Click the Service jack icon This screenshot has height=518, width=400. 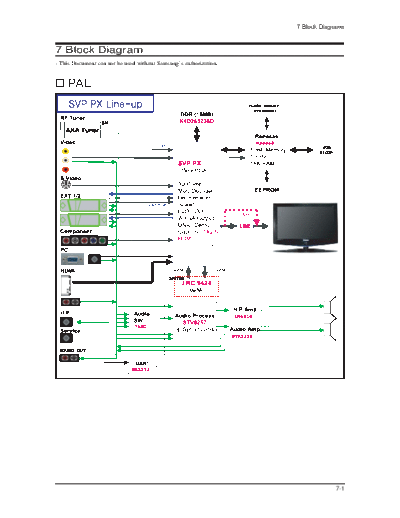tap(66, 338)
